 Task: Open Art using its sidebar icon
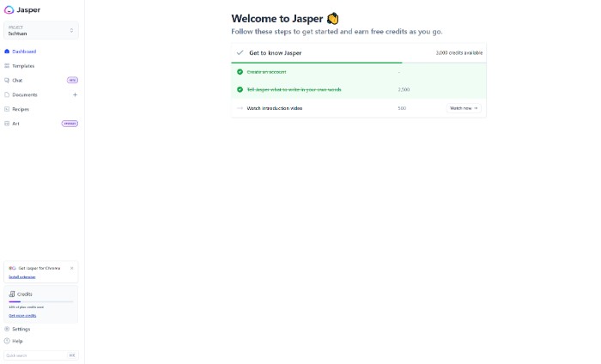click(7, 124)
